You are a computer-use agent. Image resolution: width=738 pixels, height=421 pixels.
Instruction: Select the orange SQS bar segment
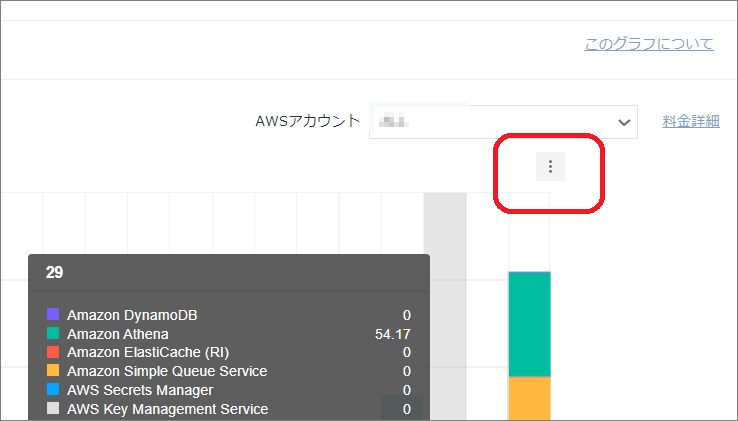coord(529,398)
